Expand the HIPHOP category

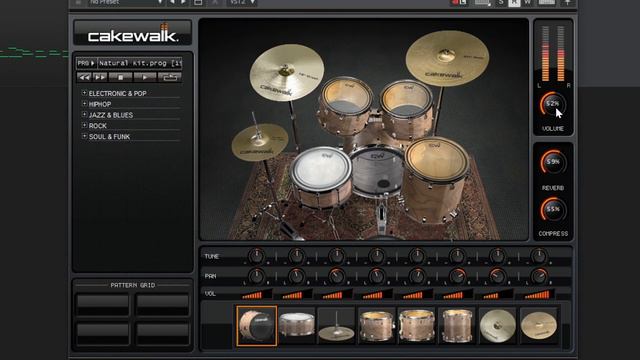tap(84, 104)
